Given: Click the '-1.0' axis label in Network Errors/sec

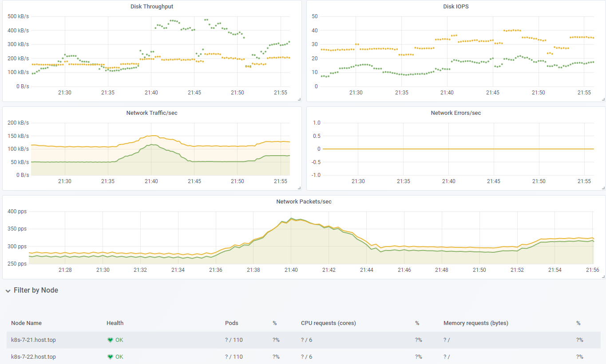Looking at the screenshot, I should click(x=316, y=175).
